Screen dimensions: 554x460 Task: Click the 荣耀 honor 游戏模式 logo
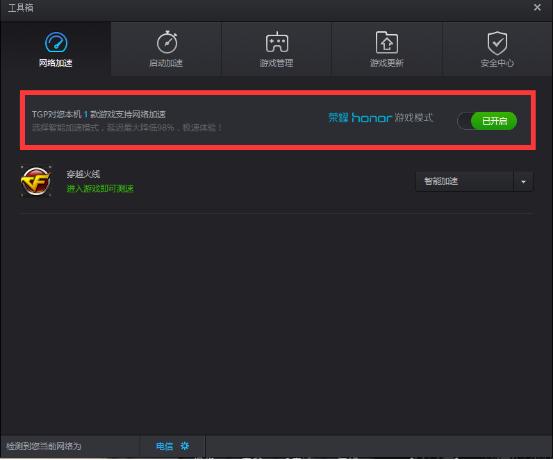click(x=381, y=118)
